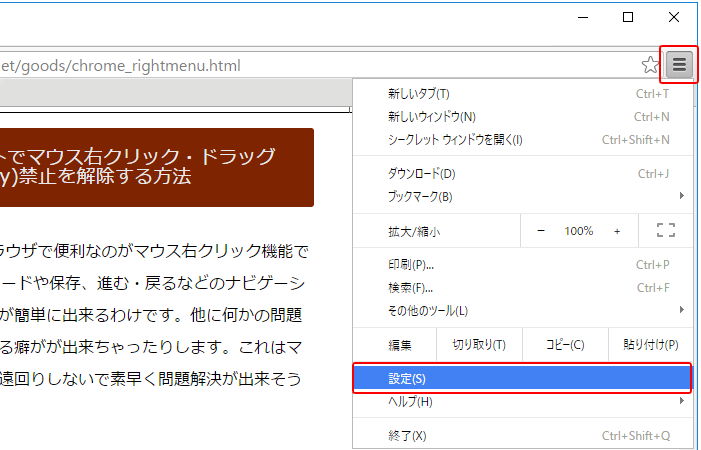The image size is (701, 450).
Task: Expand the ブックマーク(B) submenu
Action: (523, 197)
